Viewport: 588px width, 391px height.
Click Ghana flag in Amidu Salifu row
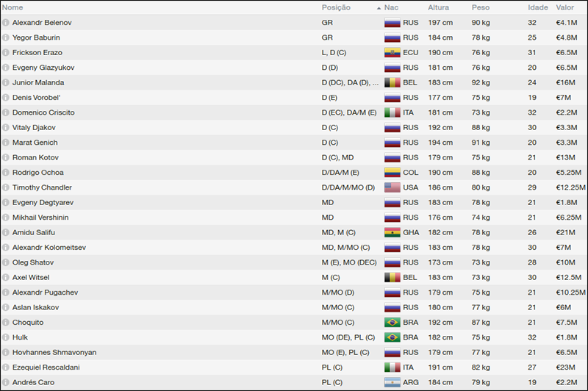[x=392, y=233]
